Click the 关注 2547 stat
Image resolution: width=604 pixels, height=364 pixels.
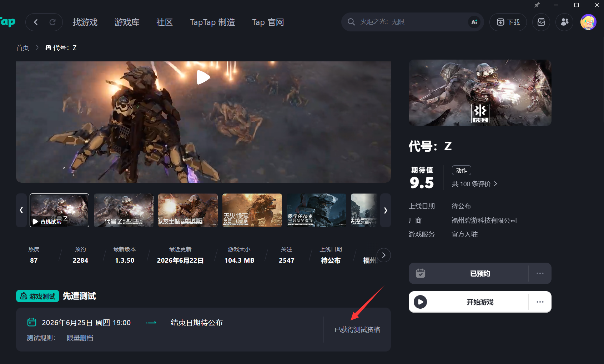pos(287,255)
